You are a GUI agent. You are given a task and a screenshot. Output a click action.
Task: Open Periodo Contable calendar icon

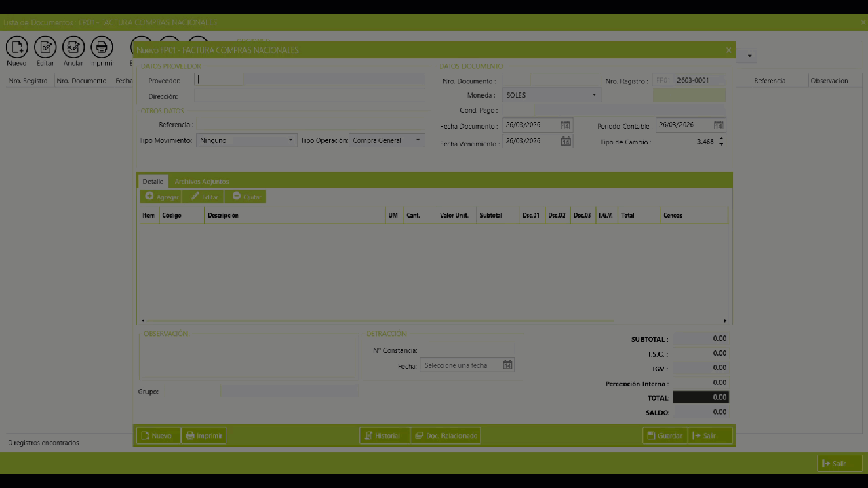pos(719,125)
